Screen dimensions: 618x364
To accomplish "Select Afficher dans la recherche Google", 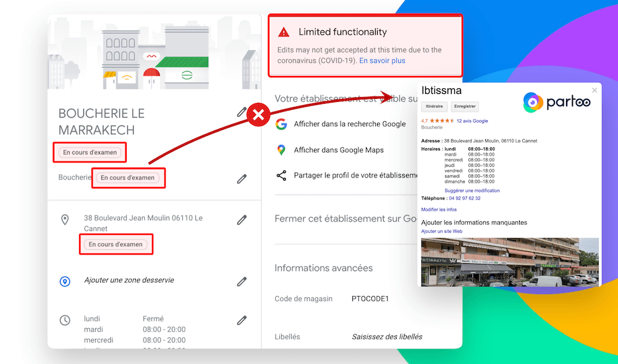I will point(350,124).
